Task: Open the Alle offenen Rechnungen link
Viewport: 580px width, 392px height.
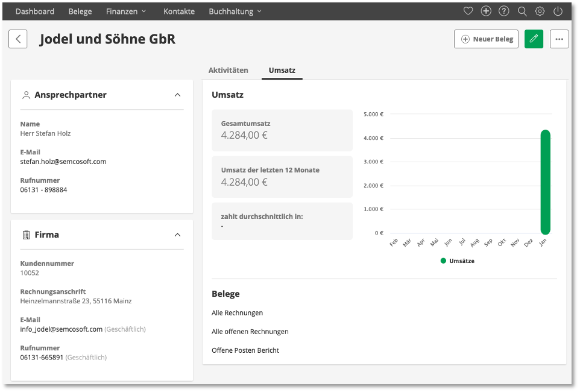Action: [250, 332]
